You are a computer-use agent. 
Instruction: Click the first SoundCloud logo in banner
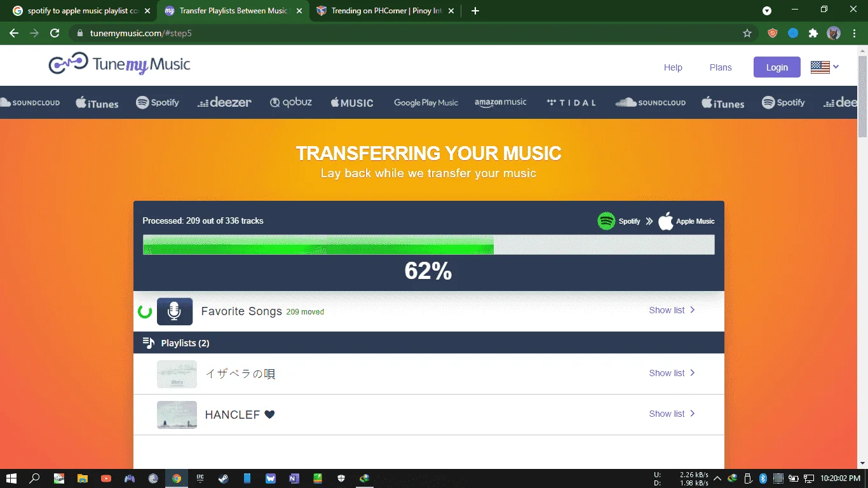(30, 102)
